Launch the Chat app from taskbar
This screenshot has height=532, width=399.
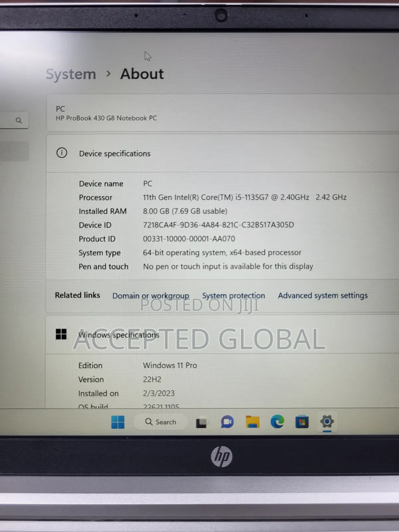click(227, 422)
